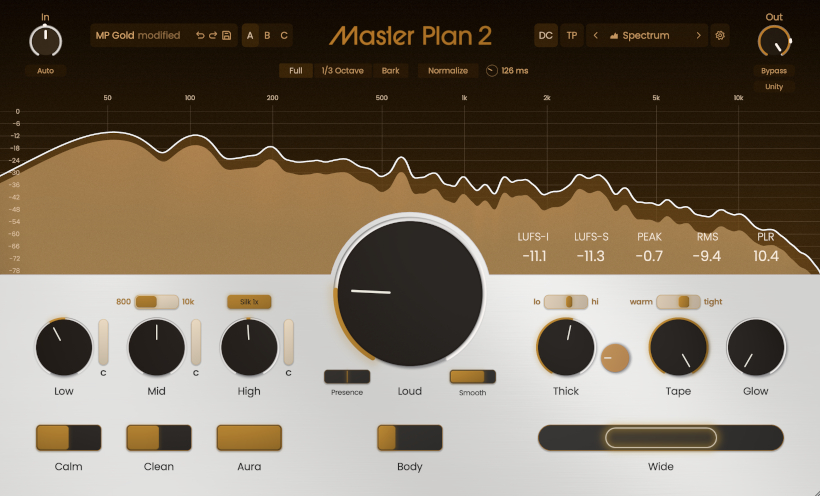This screenshot has height=496, width=820.
Task: Toggle the TP true peak button
Action: (572, 36)
